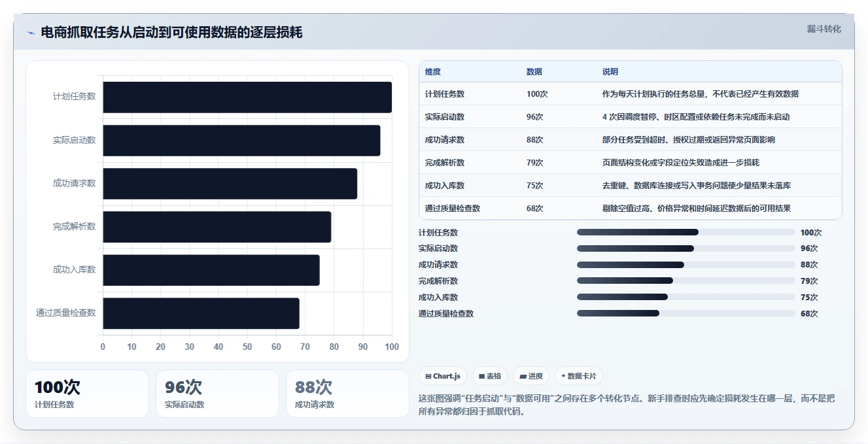Click the 实际启动数 progress bar
This screenshot has width=868, height=444.
pos(686,248)
